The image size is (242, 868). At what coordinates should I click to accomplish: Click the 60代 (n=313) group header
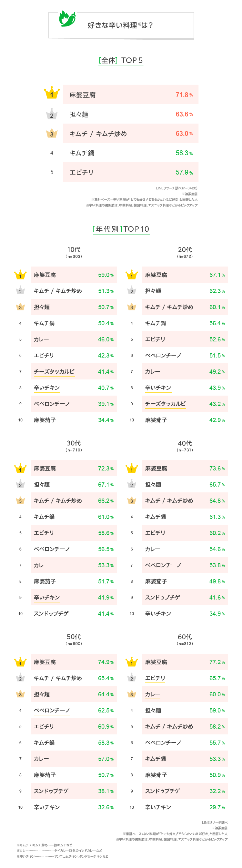(185, 639)
